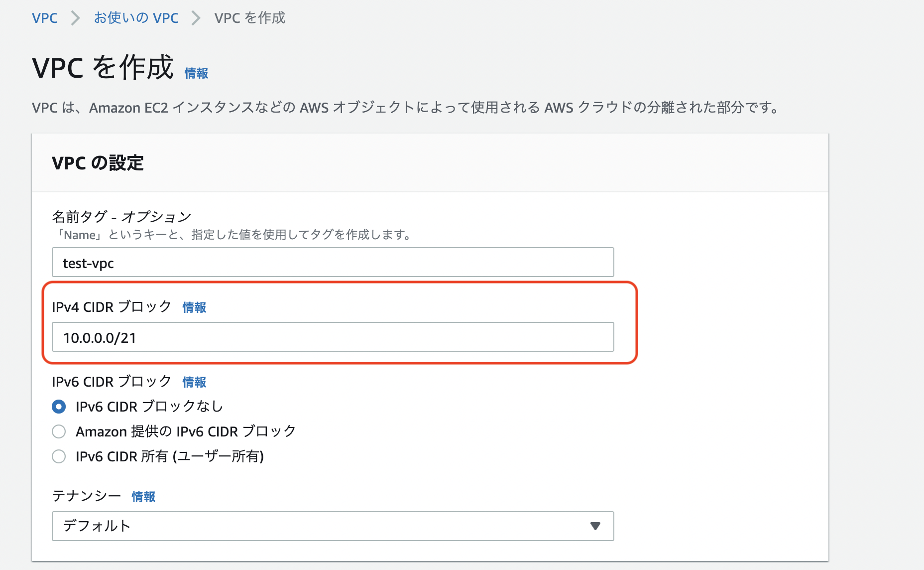Open the テナンシー dropdown showing デフォルト
Viewport: 924px width, 570px height.
[x=333, y=526]
